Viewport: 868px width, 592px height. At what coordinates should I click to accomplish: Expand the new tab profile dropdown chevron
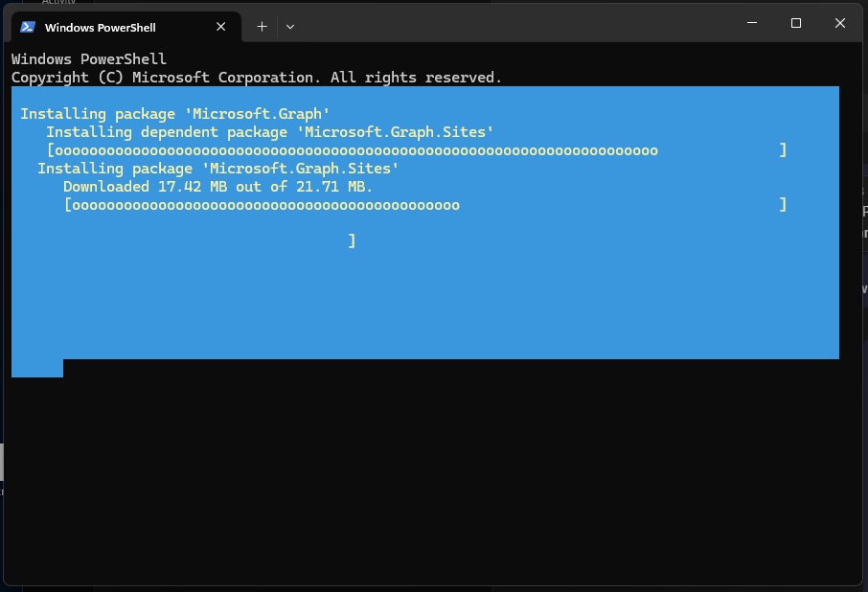[290, 27]
